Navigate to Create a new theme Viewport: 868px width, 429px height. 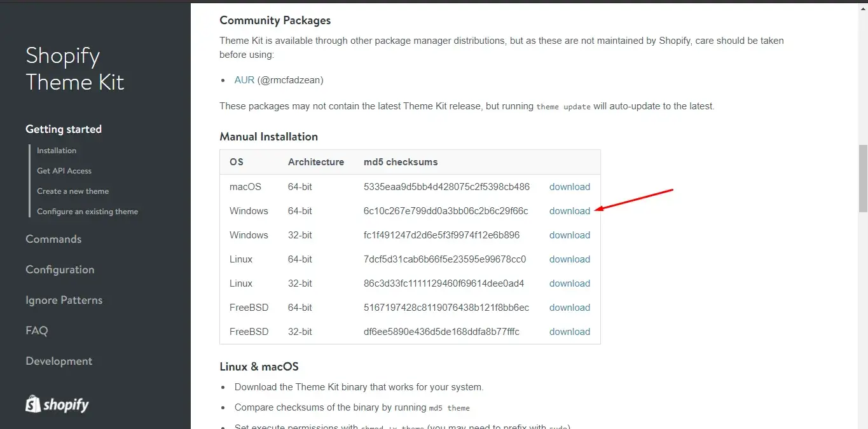[x=72, y=191]
